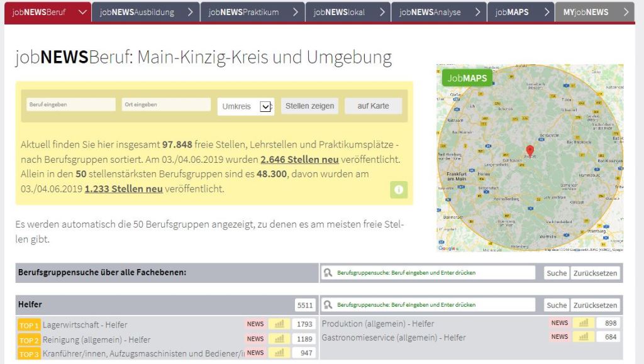Click the NEWS badge for Reinigung (allgemein) - Helfer
Image resolution: width=644 pixels, height=364 pixels.
(x=255, y=339)
